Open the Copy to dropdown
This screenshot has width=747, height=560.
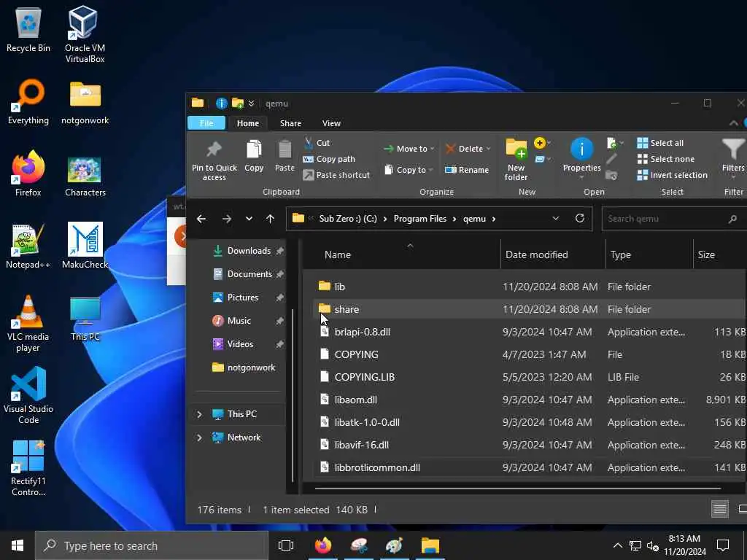pyautogui.click(x=409, y=169)
